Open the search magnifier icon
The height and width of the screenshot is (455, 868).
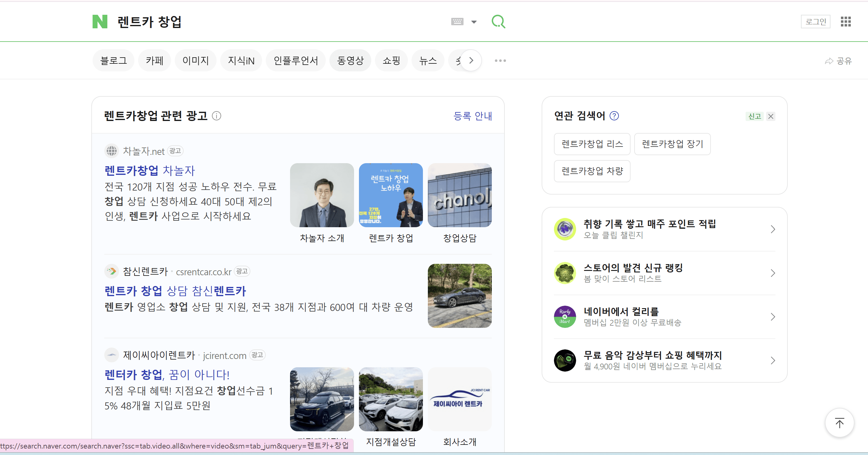tap(498, 22)
